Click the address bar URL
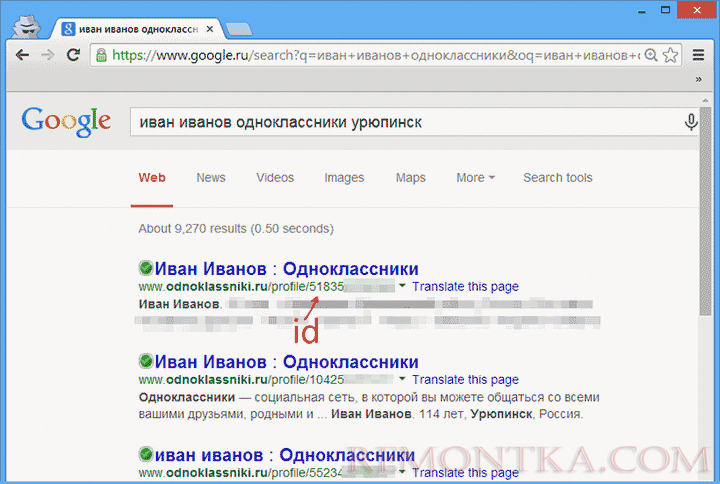 376,56
